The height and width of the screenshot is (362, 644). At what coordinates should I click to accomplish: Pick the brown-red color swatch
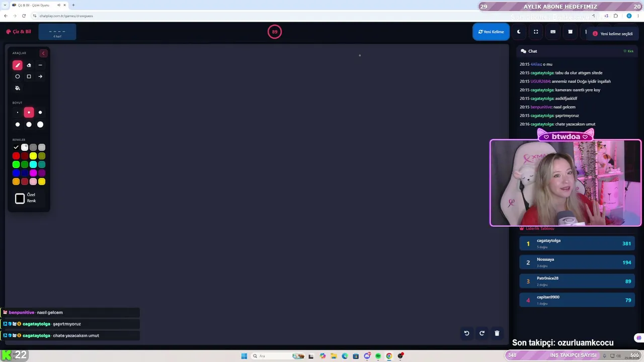(x=25, y=182)
